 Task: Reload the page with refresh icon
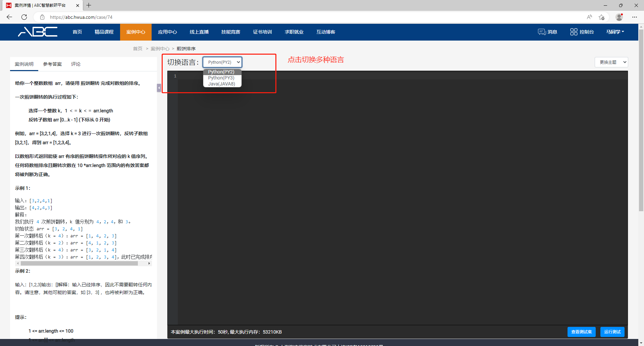point(24,17)
